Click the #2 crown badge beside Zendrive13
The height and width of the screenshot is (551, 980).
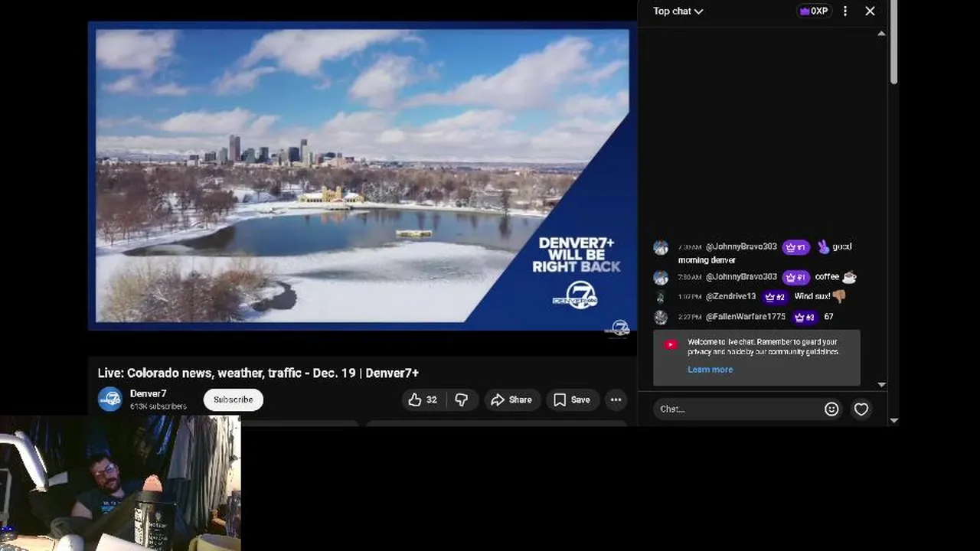[x=775, y=296]
